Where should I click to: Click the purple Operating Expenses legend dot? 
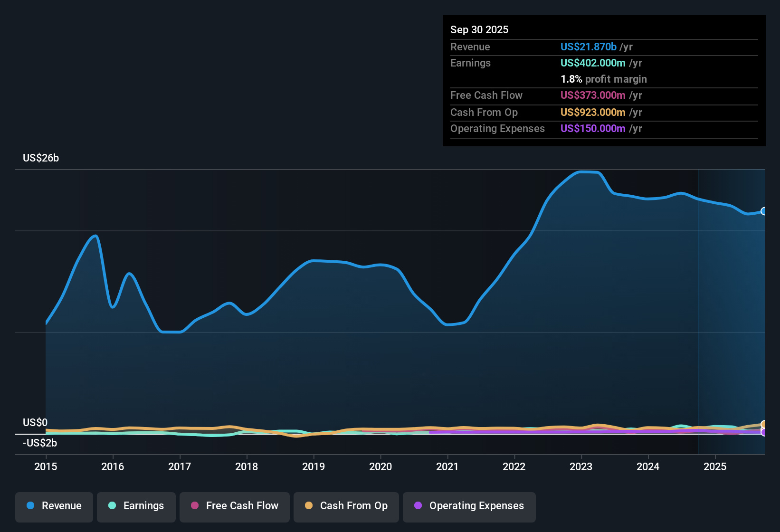418,506
